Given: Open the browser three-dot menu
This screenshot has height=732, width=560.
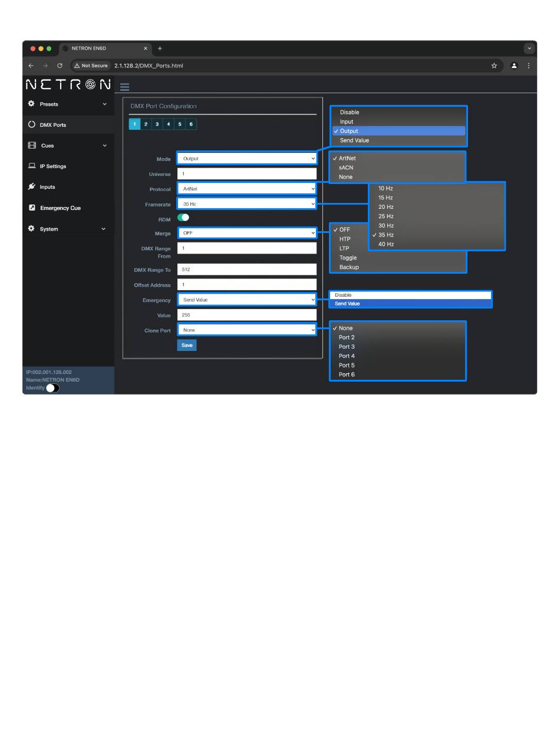Looking at the screenshot, I should (528, 65).
